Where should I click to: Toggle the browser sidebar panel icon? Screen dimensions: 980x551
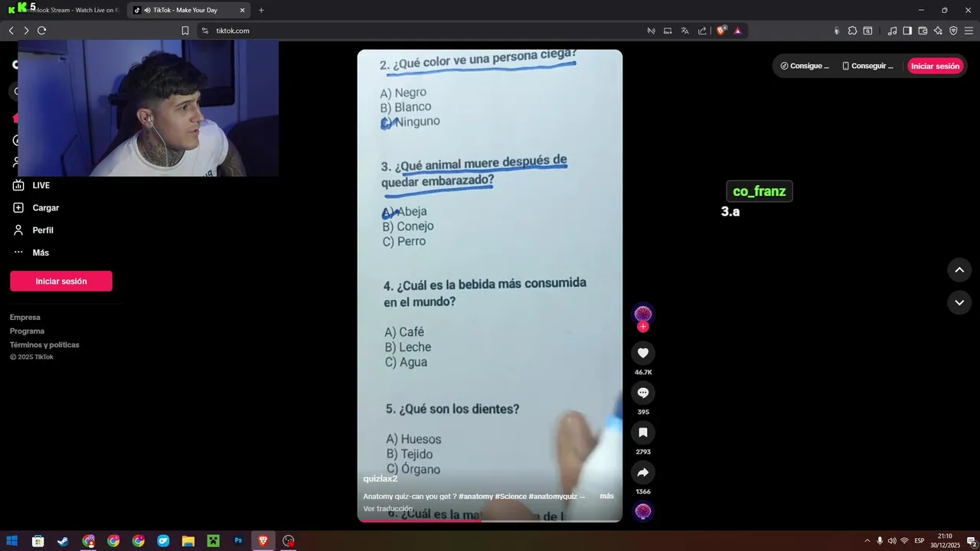click(907, 31)
